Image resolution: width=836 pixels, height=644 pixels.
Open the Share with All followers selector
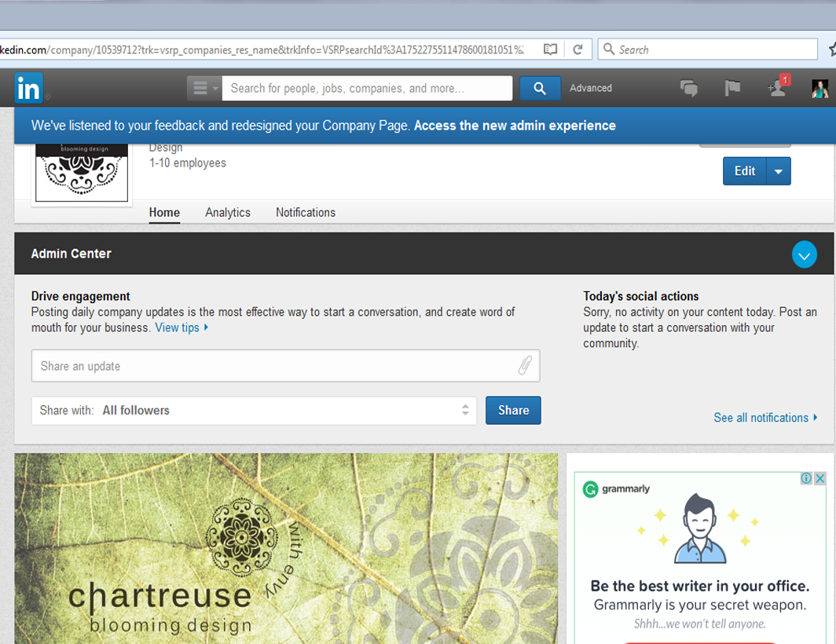click(x=254, y=410)
